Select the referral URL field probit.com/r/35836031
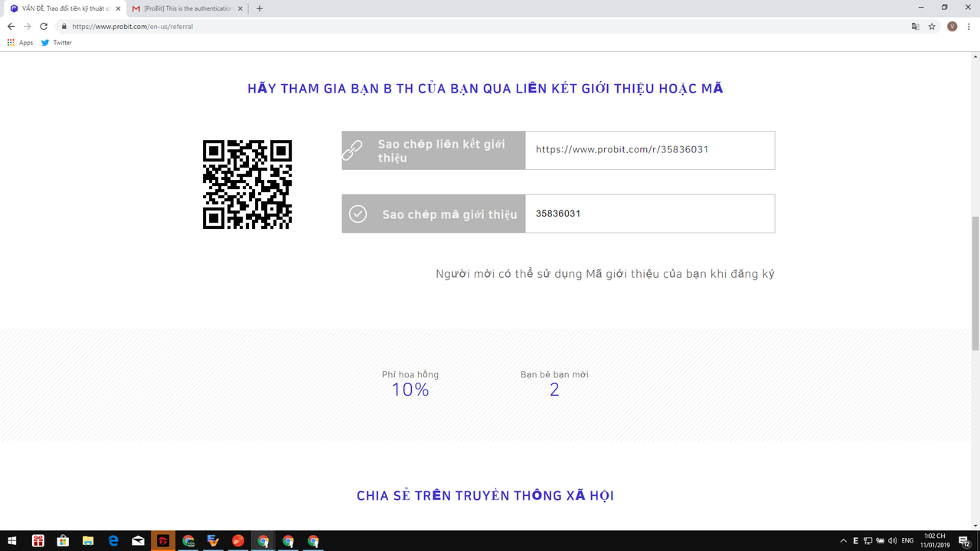 click(x=650, y=150)
